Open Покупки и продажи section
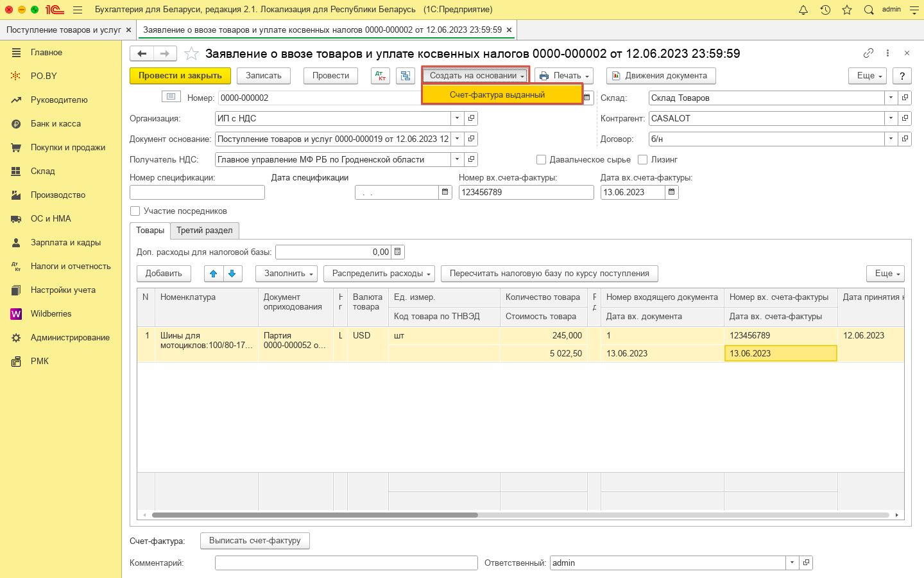 [68, 148]
